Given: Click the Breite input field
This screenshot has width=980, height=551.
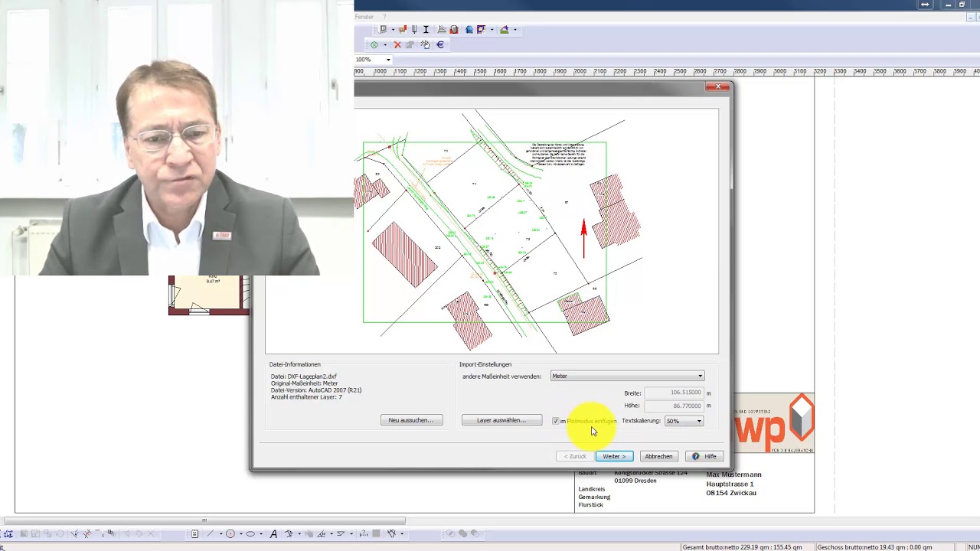Looking at the screenshot, I should (x=674, y=393).
